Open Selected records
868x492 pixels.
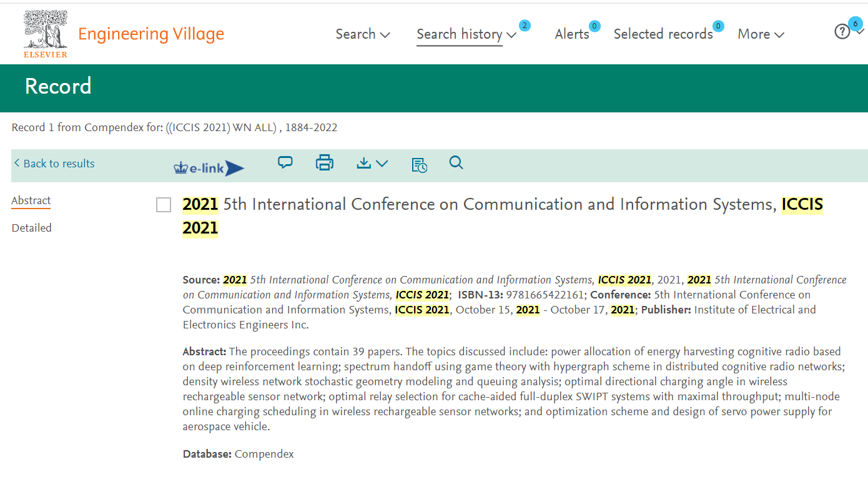[663, 34]
